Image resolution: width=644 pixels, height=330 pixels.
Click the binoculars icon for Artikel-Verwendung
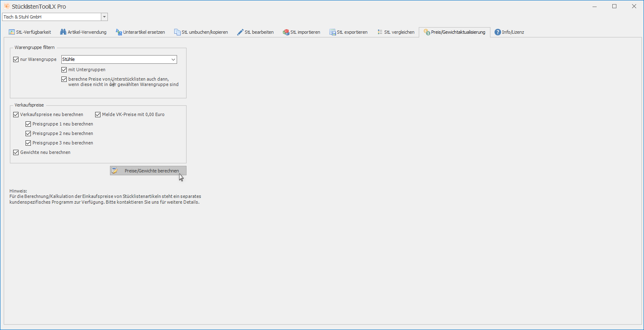click(63, 32)
